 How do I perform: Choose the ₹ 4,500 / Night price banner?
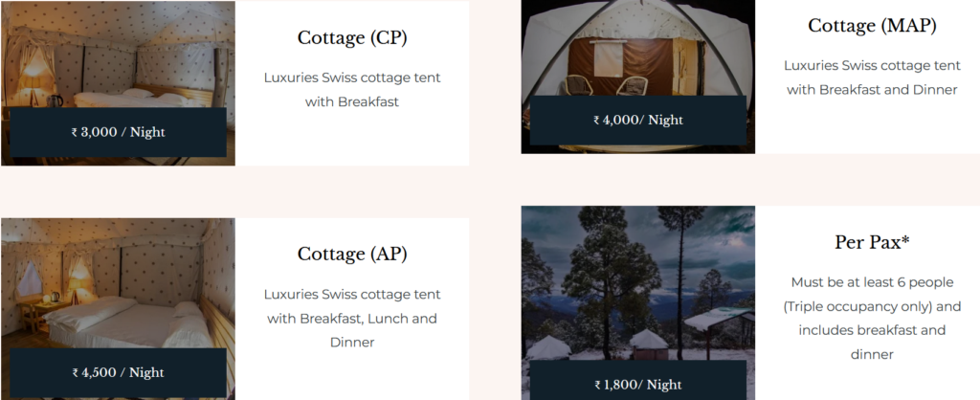click(118, 373)
